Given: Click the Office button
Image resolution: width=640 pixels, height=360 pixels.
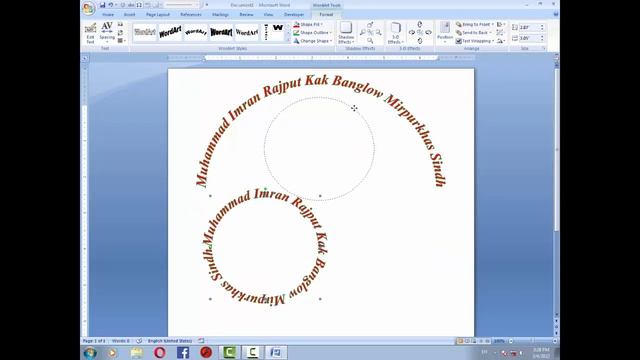Looking at the screenshot, I should tap(88, 8).
